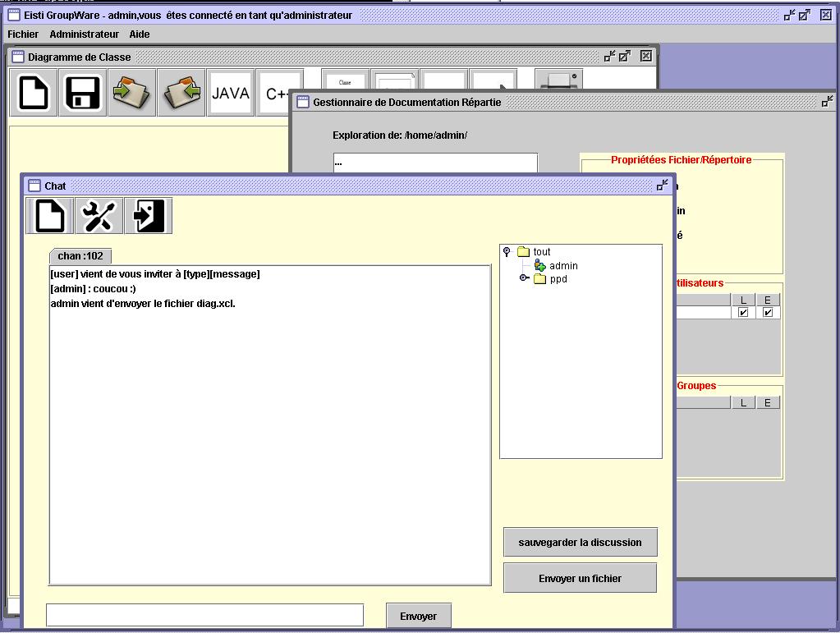Click the exit door icon in Chat toolbar
The image size is (840, 633).
[149, 216]
